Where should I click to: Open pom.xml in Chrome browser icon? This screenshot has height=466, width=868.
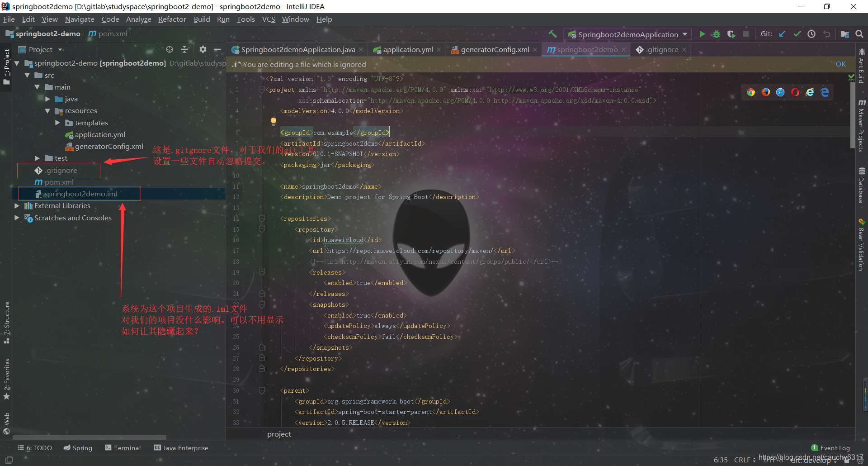(751, 92)
